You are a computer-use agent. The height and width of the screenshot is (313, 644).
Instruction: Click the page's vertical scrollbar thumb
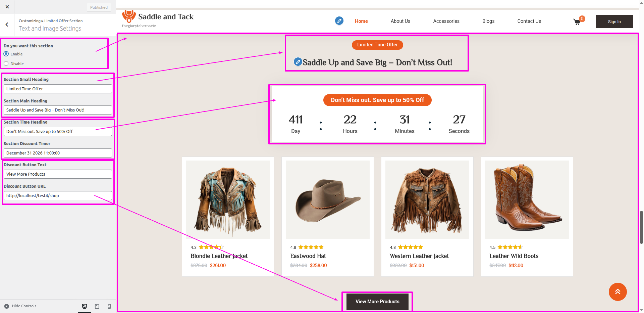tap(641, 227)
